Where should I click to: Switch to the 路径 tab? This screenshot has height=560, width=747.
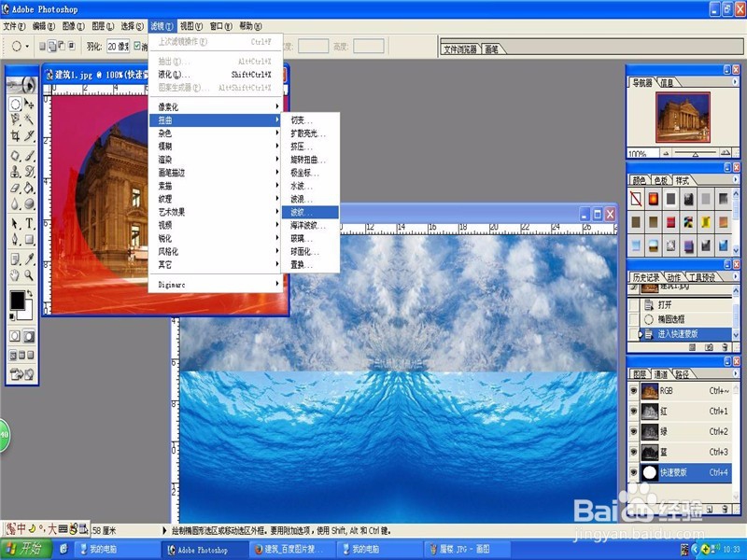[x=683, y=374]
